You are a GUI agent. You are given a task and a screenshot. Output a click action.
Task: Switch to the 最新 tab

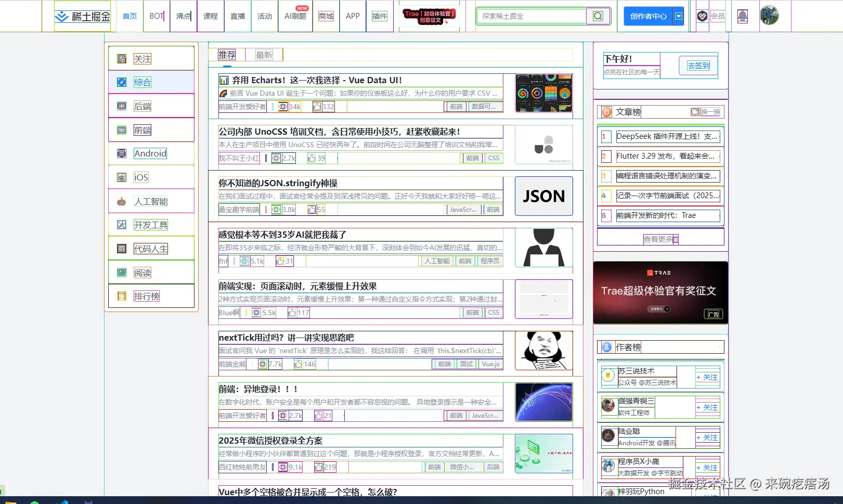click(264, 55)
